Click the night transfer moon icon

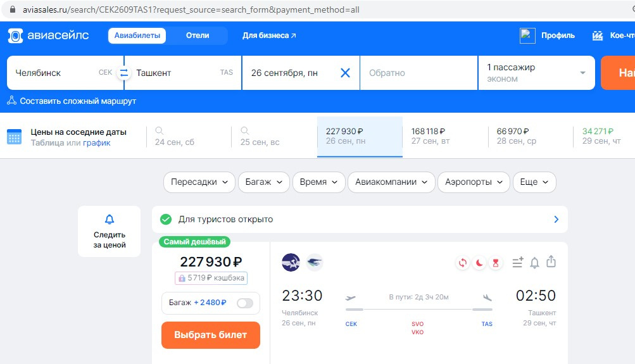click(479, 263)
